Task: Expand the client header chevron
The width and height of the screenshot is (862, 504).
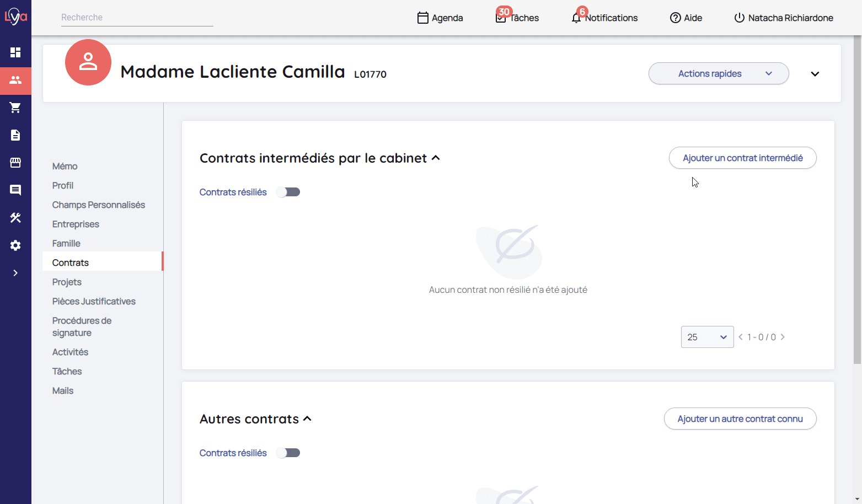Action: click(x=815, y=74)
